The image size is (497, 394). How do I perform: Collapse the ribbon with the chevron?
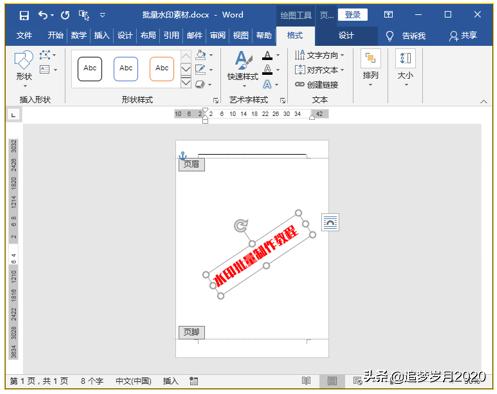click(x=484, y=101)
